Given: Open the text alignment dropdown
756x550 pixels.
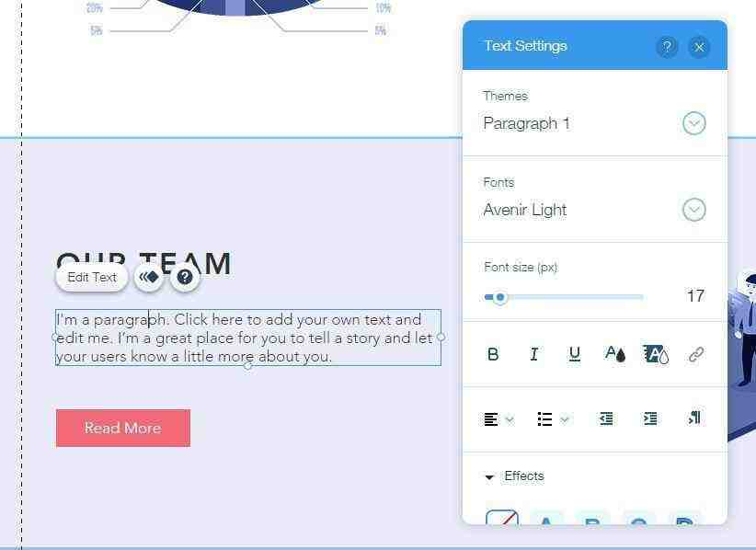Looking at the screenshot, I should [x=498, y=419].
